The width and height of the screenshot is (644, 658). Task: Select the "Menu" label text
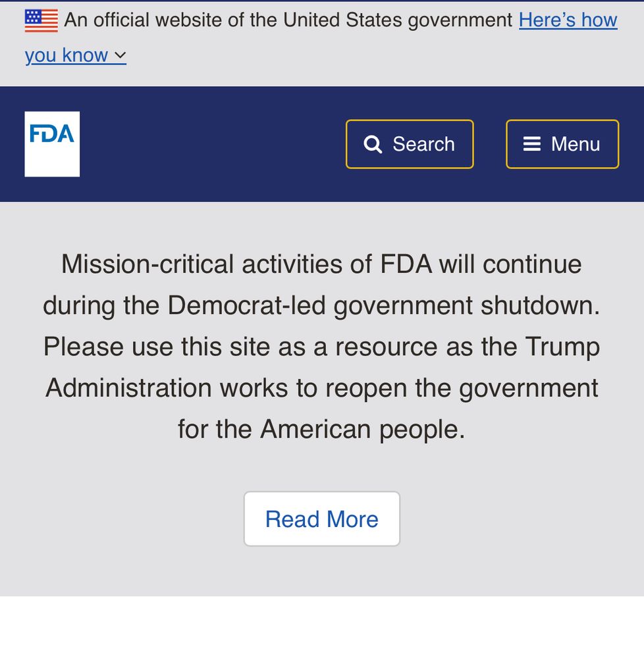coord(575,144)
